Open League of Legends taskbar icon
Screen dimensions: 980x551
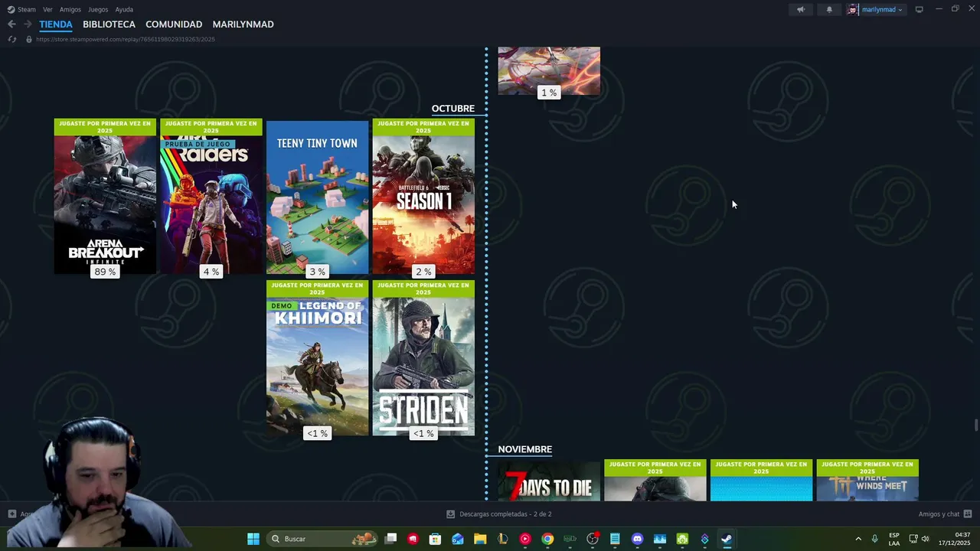tap(502, 539)
